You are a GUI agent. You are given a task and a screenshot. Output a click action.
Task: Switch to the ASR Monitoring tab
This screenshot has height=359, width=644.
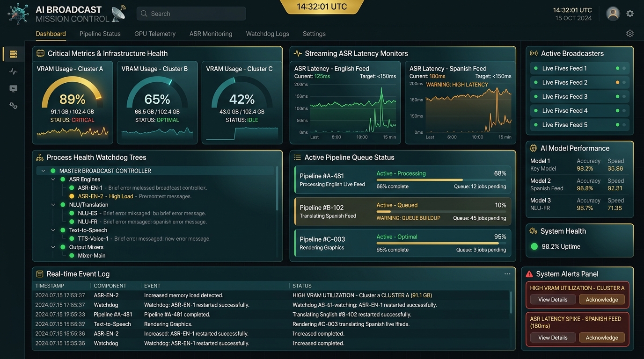[211, 34]
